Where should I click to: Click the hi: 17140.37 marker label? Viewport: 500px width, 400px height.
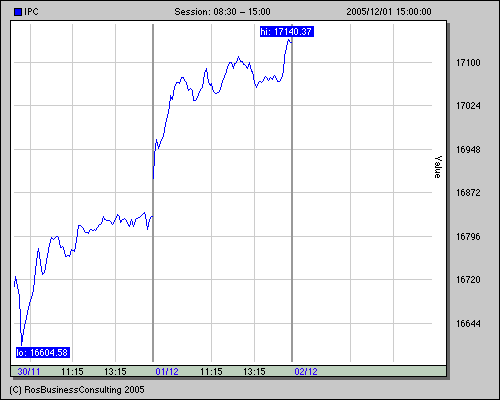tap(287, 32)
